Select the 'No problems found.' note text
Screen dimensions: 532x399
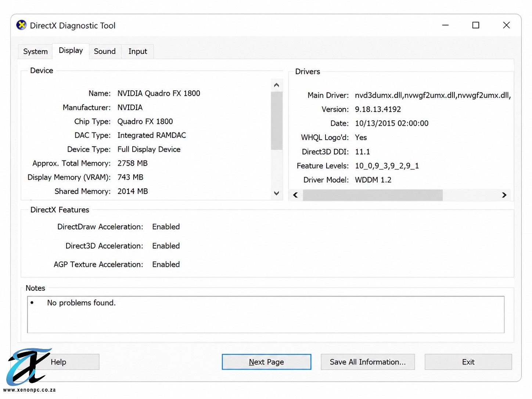[x=81, y=303]
